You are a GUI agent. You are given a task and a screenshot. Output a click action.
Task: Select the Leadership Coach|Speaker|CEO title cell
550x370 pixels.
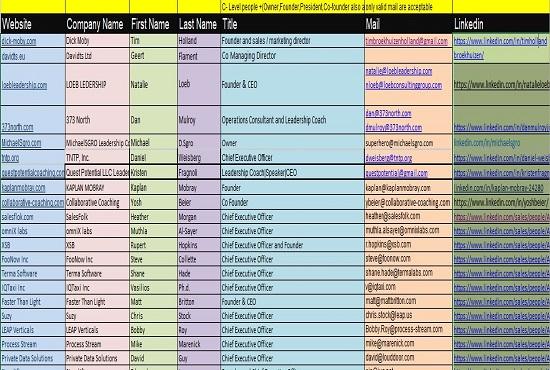point(293,172)
